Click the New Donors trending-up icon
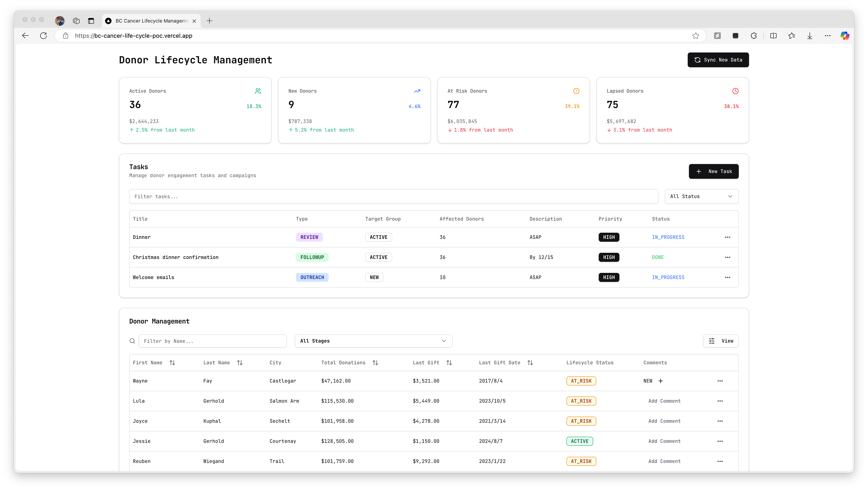Viewport: 868px width, 490px height. click(417, 91)
